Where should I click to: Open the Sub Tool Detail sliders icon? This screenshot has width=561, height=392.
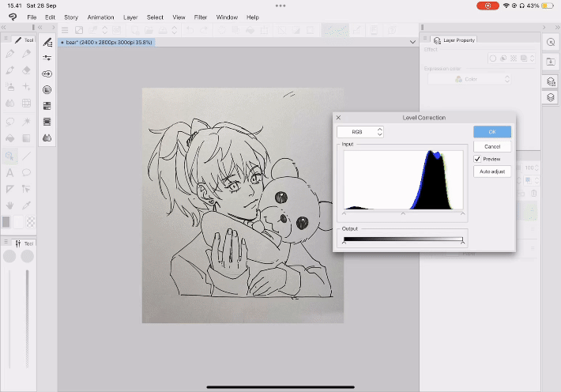click(47, 58)
